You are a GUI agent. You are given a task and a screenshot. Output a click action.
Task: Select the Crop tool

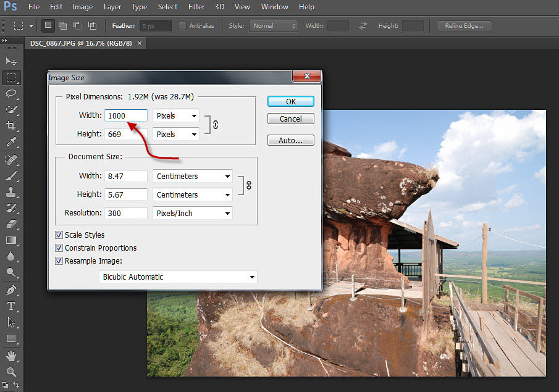pos(11,126)
